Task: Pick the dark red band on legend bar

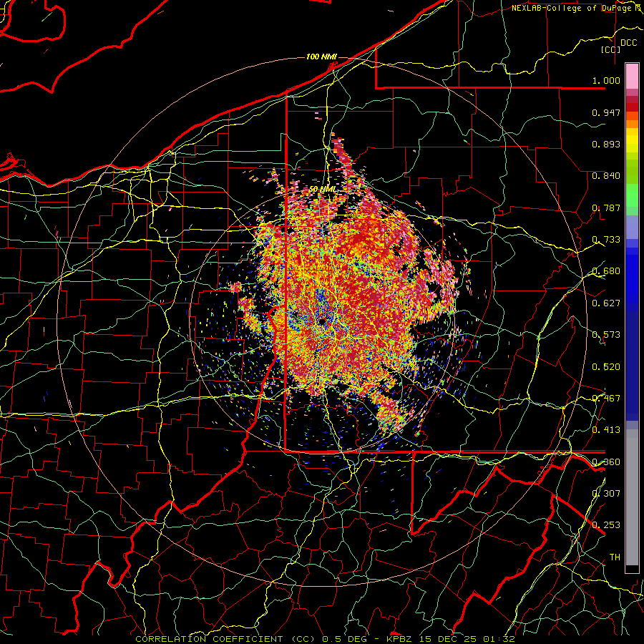Action: [x=632, y=107]
